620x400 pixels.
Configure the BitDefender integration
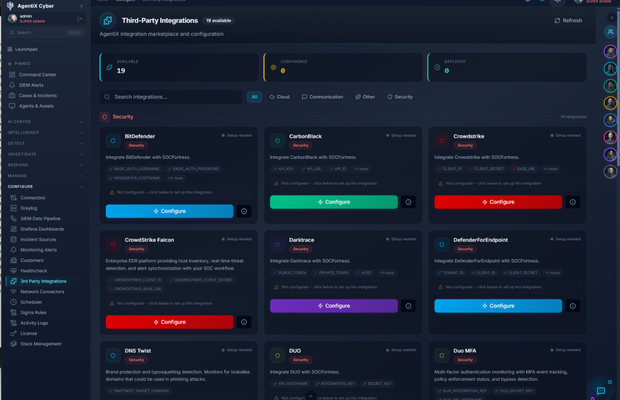tap(170, 211)
